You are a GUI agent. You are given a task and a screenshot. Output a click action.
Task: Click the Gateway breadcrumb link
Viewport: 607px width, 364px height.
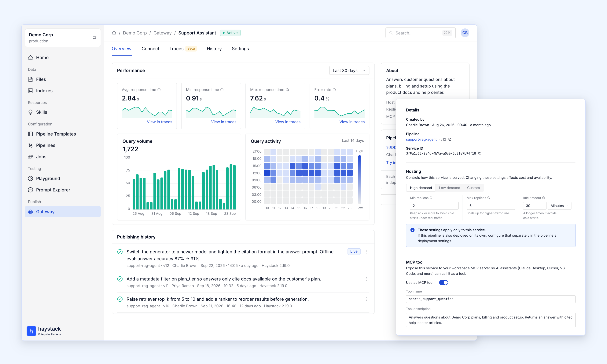tap(162, 33)
